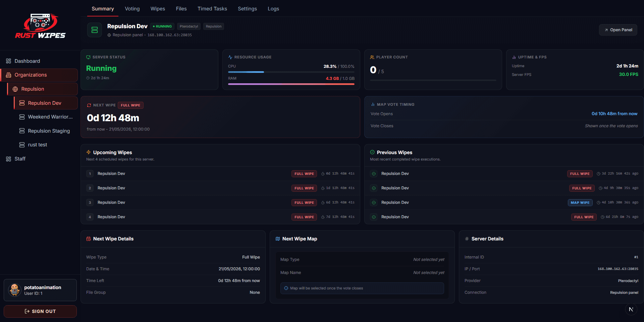Open the Settings tab
Image resolution: width=644 pixels, height=322 pixels.
coord(247,9)
